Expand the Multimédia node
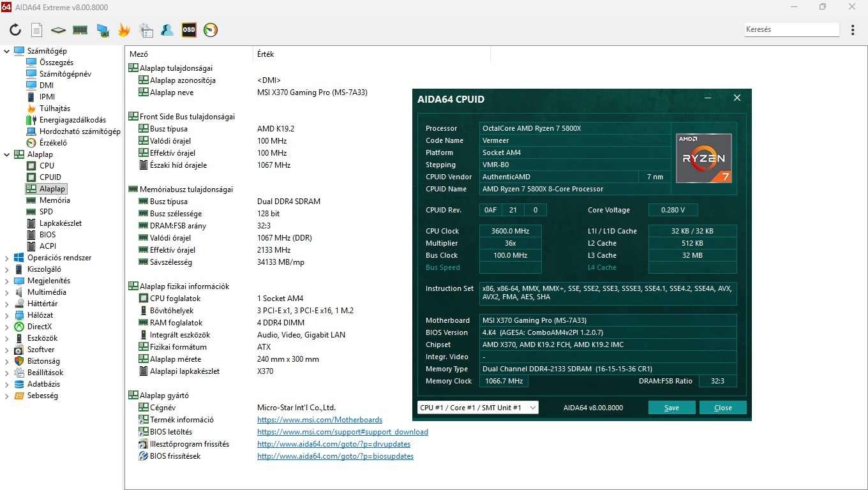The image size is (868, 490). (7, 292)
